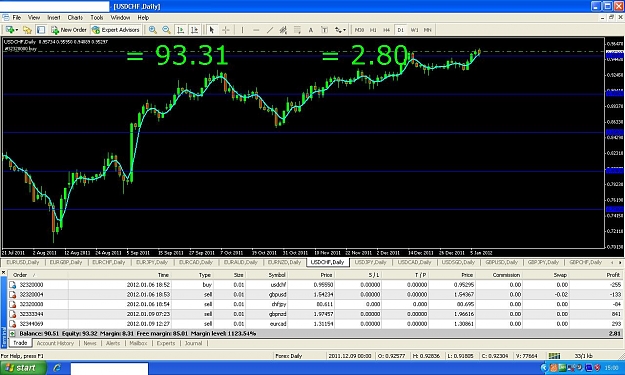Close the Terminal panel
The height and width of the screenshot is (375, 625).
pos(4,273)
